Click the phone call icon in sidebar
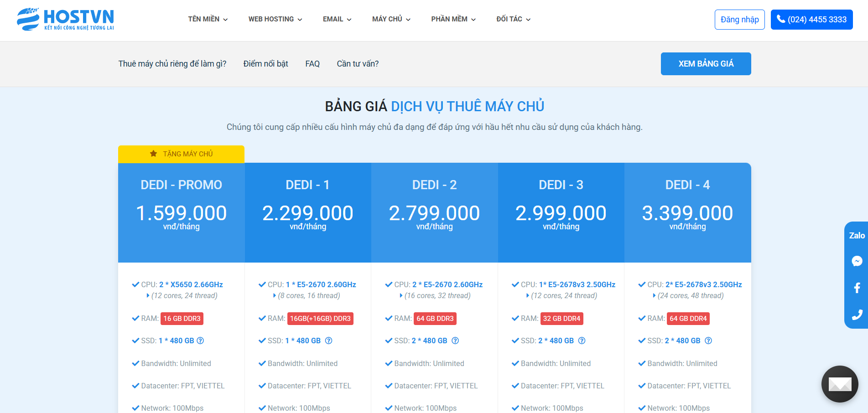The height and width of the screenshot is (413, 868). (857, 315)
